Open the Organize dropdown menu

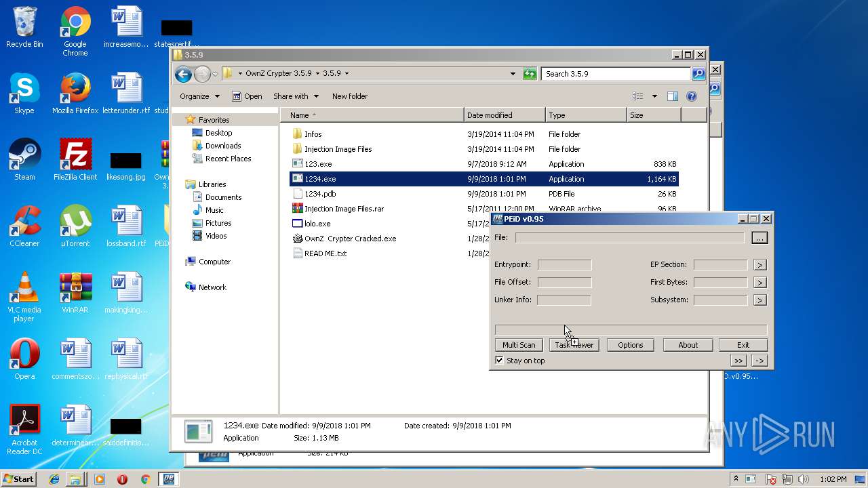199,96
